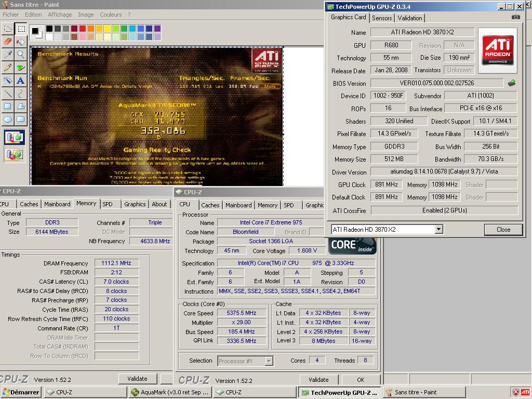Click the foreground/background color indicator box

pyautogui.click(x=37, y=33)
